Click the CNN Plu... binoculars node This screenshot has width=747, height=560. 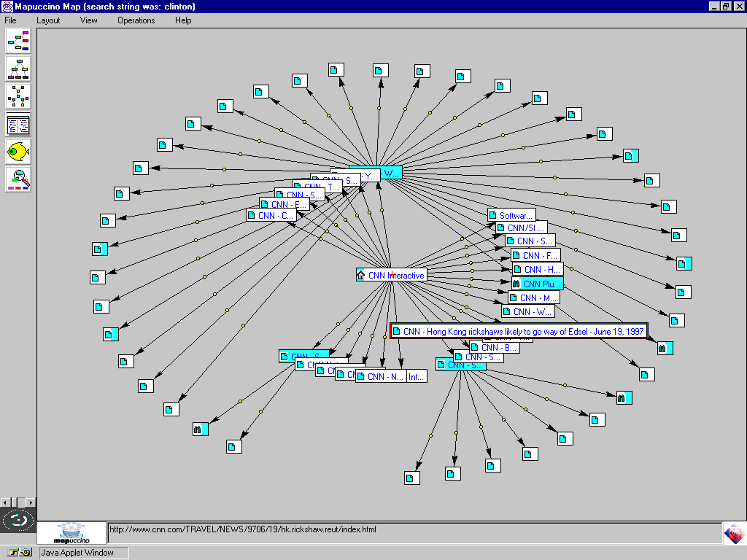click(538, 284)
